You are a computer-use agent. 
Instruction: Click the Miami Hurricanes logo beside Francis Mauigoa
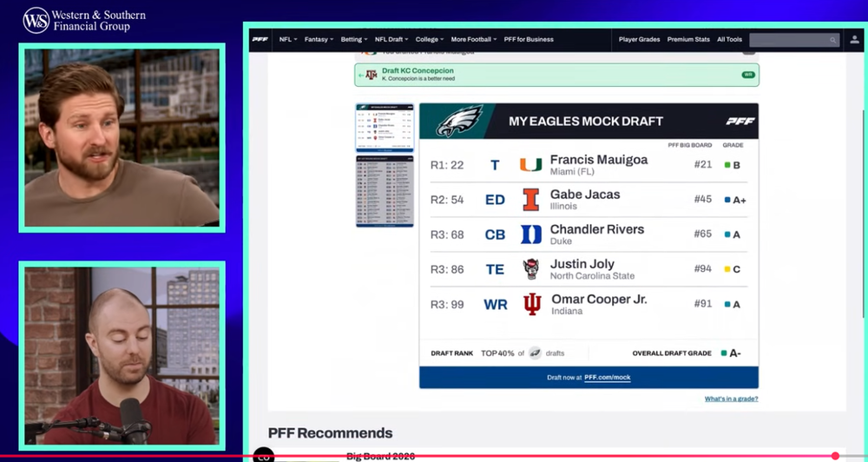point(530,165)
